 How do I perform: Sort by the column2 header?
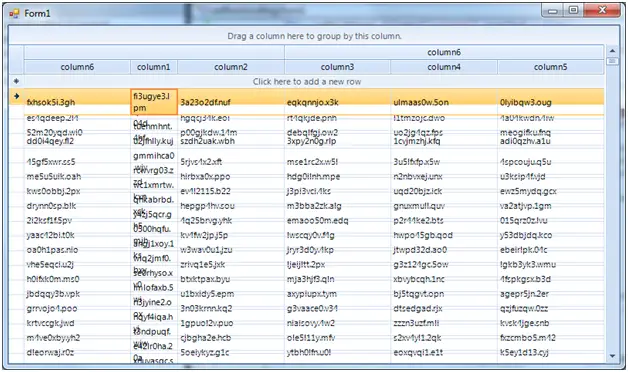tap(231, 67)
